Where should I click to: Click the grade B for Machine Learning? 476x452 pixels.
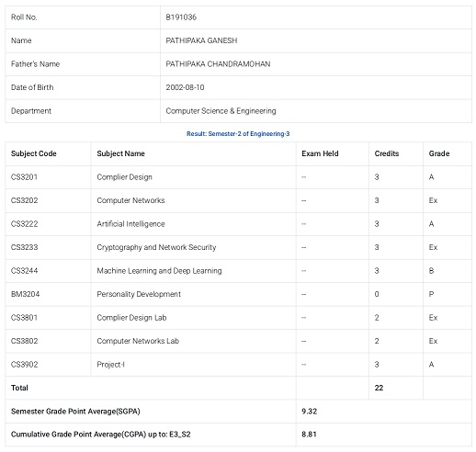click(x=431, y=271)
